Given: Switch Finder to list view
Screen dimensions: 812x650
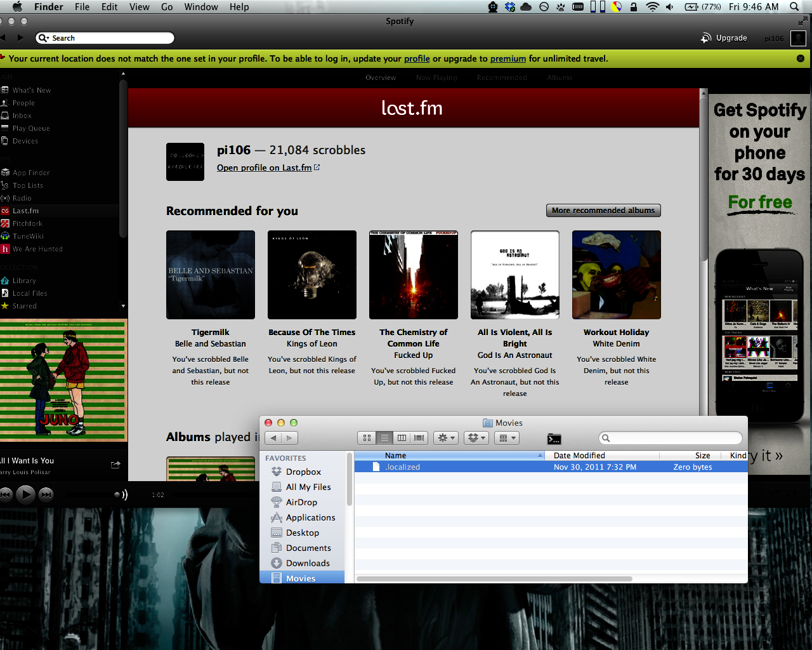Looking at the screenshot, I should [x=384, y=438].
